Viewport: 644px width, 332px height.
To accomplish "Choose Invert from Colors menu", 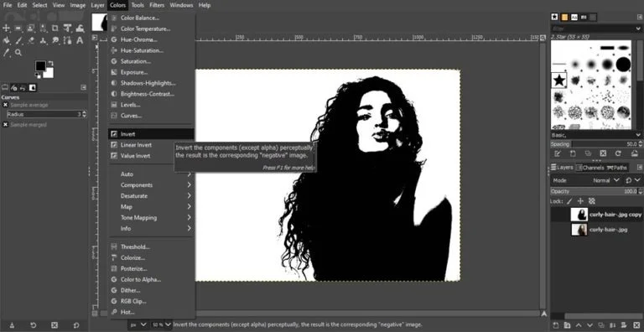I will (x=151, y=134).
